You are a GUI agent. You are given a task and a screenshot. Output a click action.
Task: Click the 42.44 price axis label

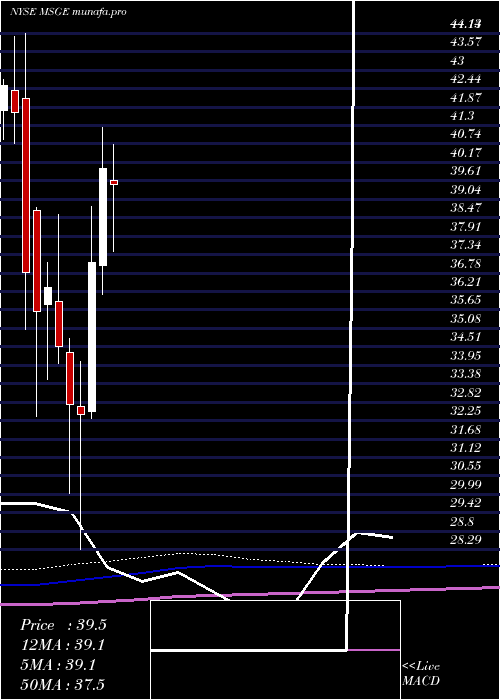click(x=466, y=79)
